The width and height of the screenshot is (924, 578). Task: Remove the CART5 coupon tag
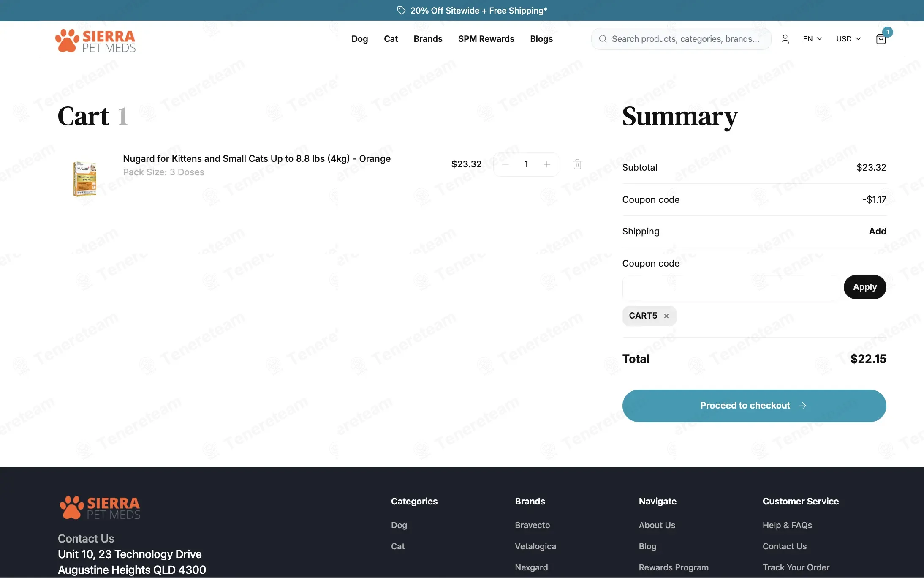tap(666, 316)
